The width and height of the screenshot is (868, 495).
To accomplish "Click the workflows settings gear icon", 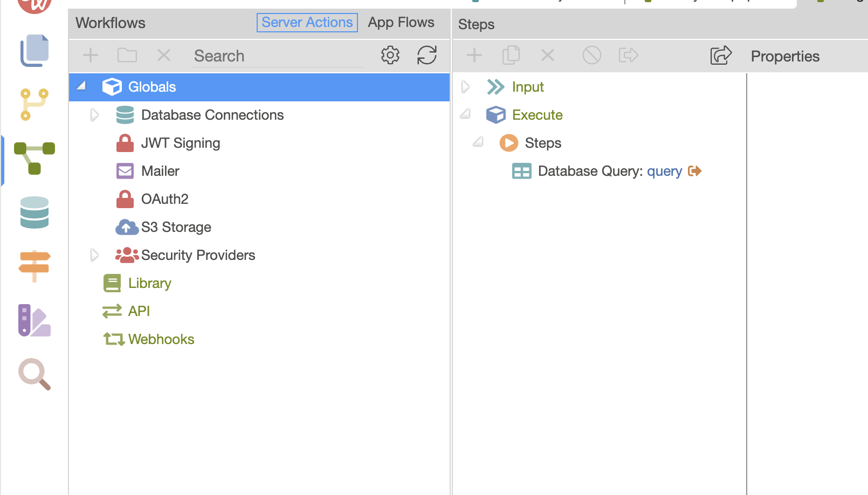I will [390, 56].
